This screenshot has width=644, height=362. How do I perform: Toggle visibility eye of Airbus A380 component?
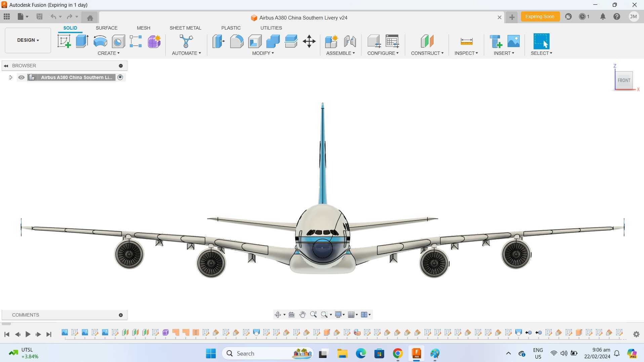click(x=21, y=77)
